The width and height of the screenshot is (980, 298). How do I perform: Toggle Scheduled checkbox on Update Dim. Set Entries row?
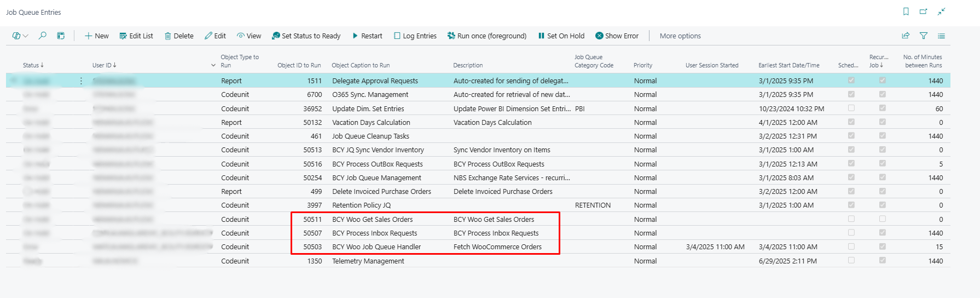click(x=851, y=108)
